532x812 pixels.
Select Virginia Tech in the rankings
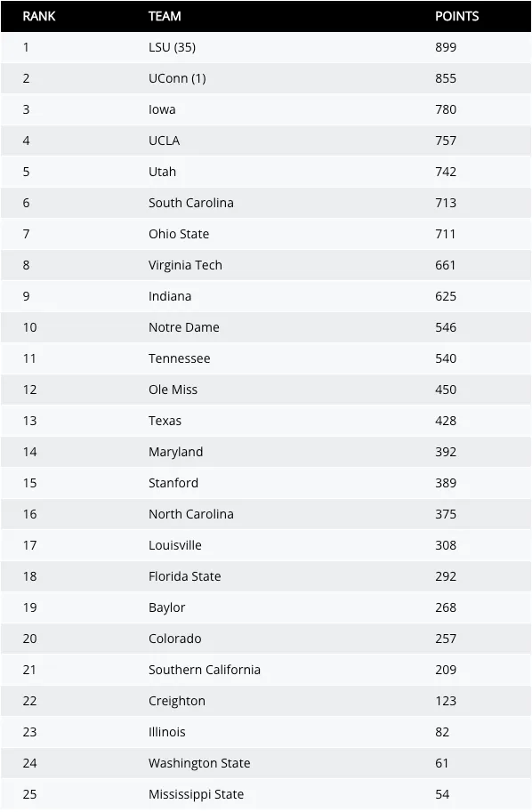pyautogui.click(x=185, y=265)
